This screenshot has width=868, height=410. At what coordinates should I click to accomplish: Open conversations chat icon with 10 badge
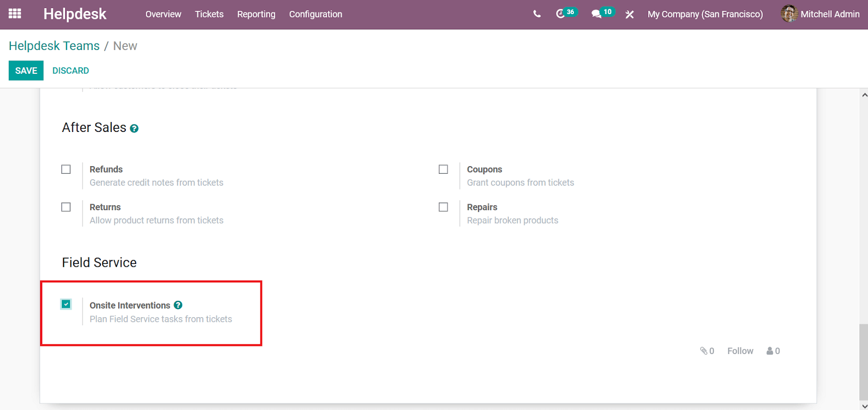pyautogui.click(x=602, y=13)
